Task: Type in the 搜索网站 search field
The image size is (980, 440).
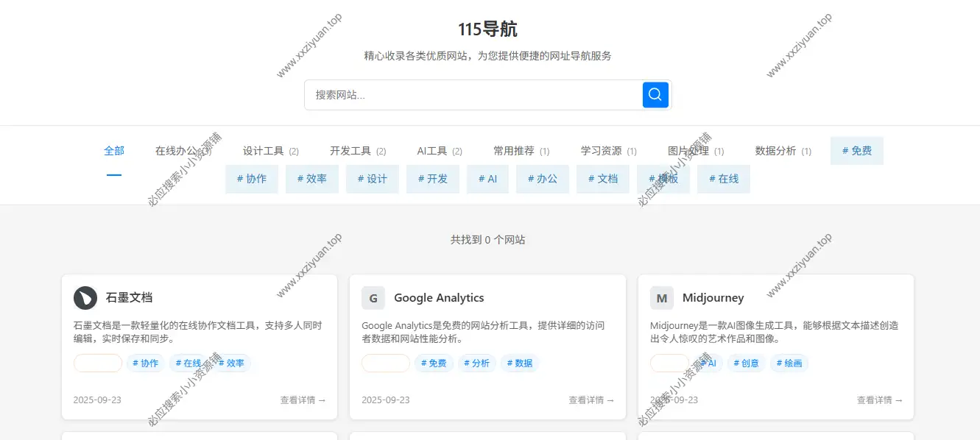Action: (471, 95)
